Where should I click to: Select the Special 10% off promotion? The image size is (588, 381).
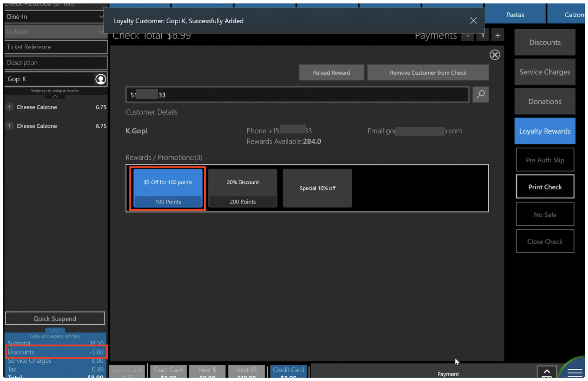[317, 188]
